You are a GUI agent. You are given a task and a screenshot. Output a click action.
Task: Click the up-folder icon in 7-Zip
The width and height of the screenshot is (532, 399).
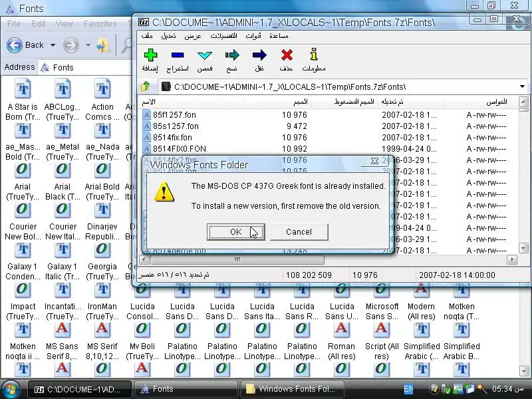[146, 86]
